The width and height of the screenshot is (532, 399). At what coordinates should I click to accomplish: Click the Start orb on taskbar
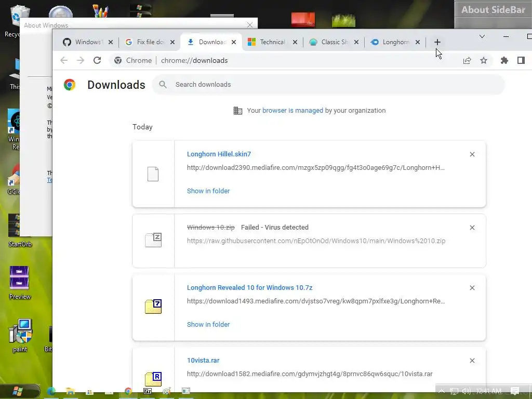[19, 392]
